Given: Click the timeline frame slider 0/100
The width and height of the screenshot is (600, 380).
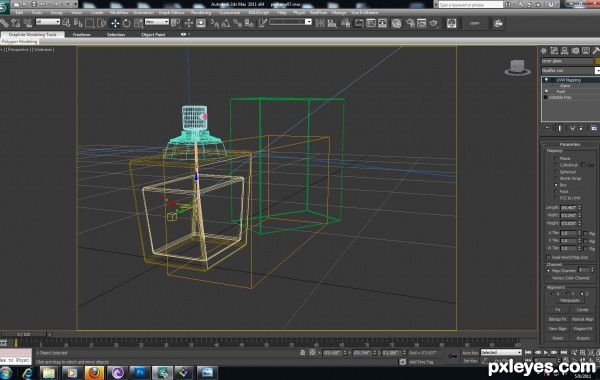Looking at the screenshot, I should click(24, 334).
